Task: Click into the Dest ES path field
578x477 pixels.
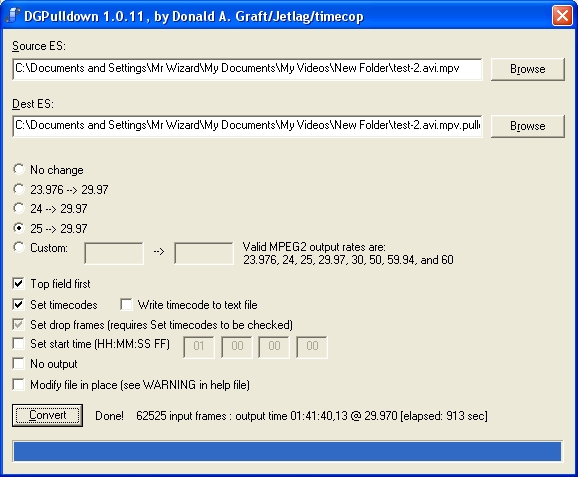Action: pos(247,126)
